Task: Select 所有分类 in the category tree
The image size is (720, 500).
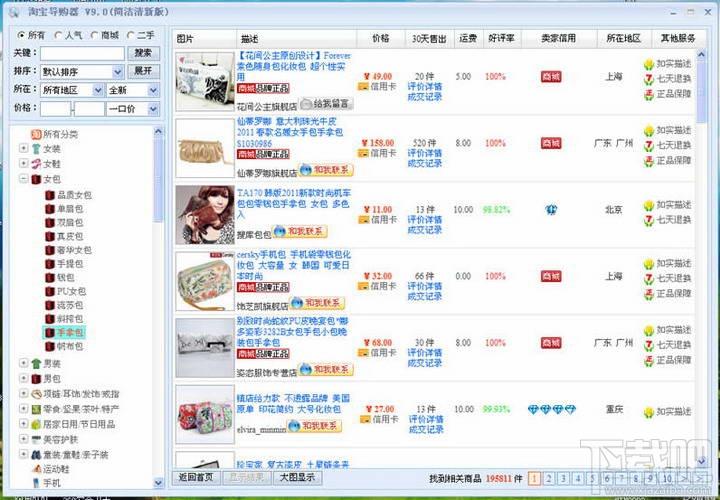Action: click(x=60, y=135)
